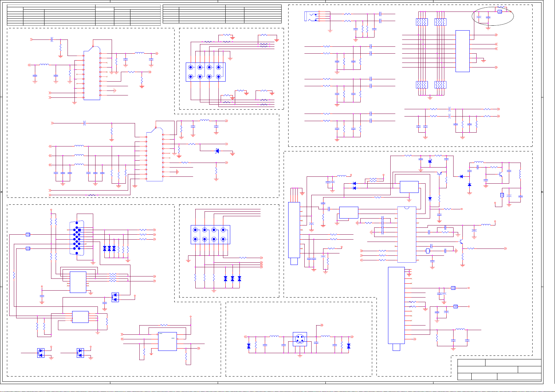Click the ellipse-circled circuit area at top right
The image size is (555, 392).
coord(493,16)
